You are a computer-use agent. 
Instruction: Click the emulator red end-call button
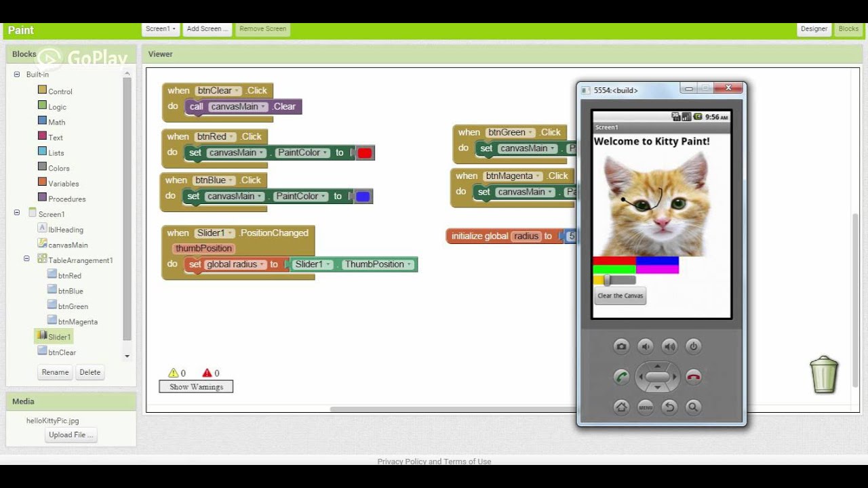693,377
